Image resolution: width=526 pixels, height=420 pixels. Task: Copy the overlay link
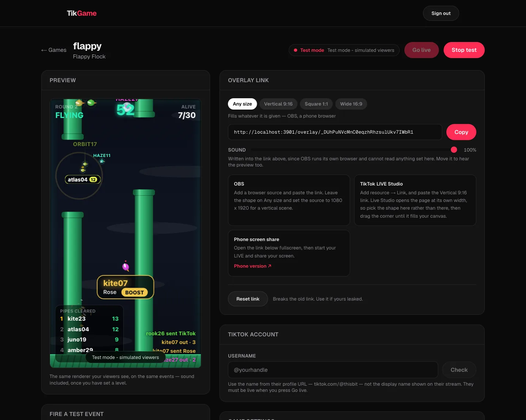pyautogui.click(x=461, y=132)
